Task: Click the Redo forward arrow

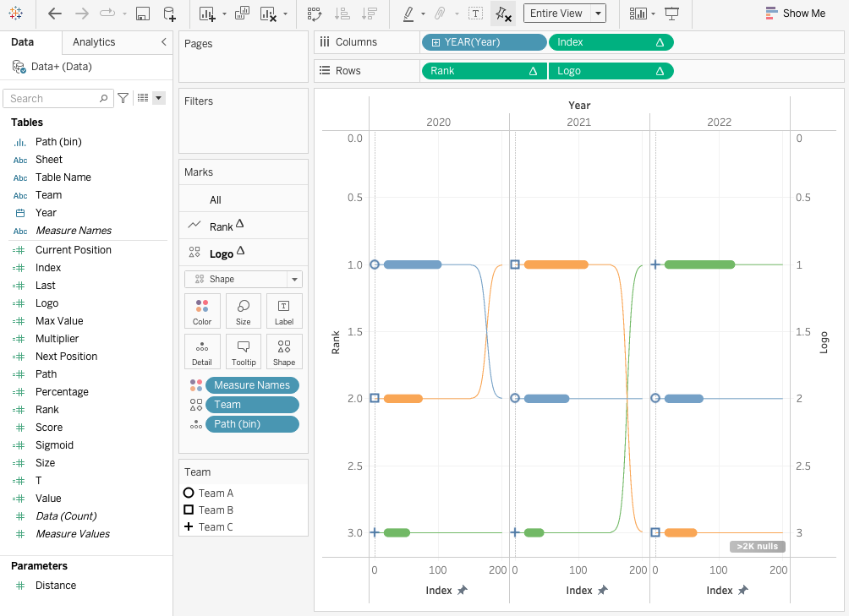Action: click(82, 14)
